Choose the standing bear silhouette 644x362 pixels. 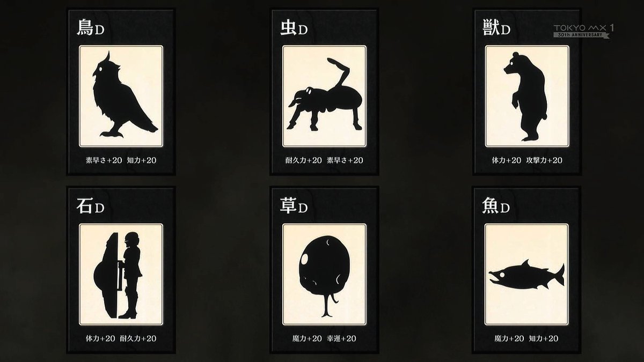[525, 96]
